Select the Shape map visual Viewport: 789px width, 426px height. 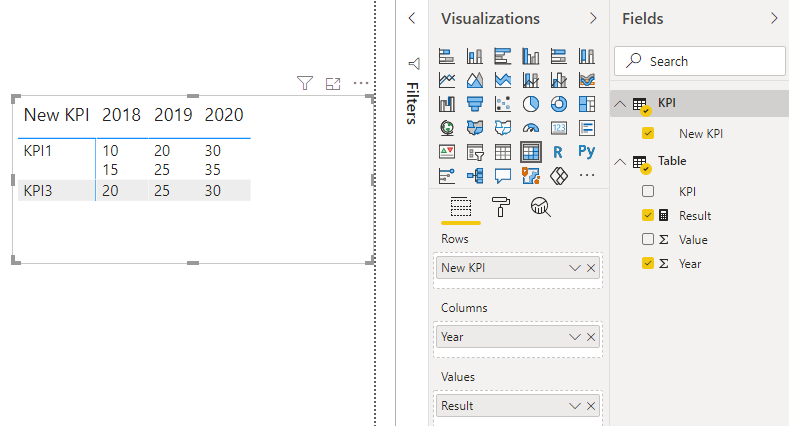(503, 128)
